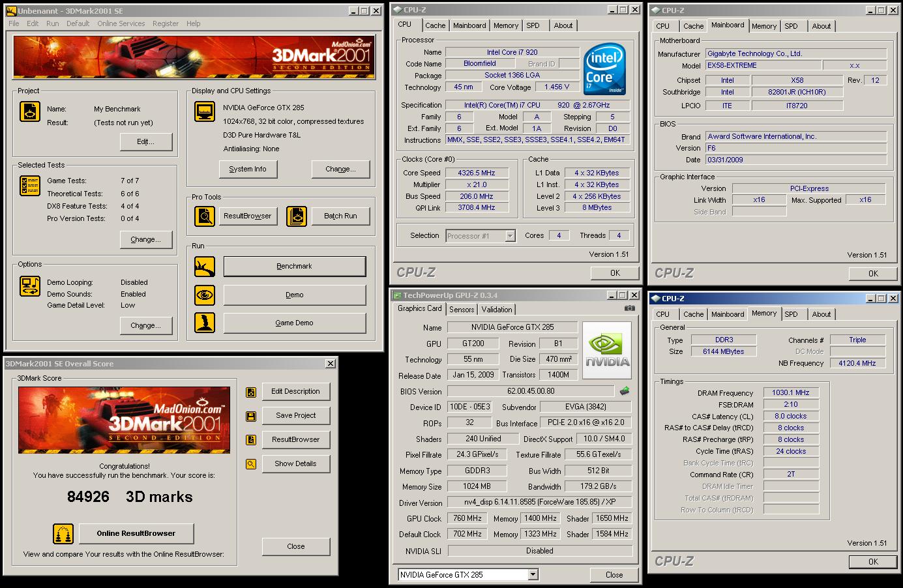
Task: Click the Batch Run button
Action: tap(340, 216)
